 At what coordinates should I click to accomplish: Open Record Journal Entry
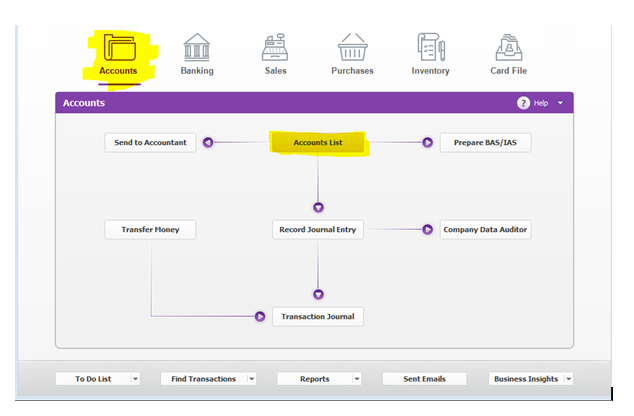(317, 230)
